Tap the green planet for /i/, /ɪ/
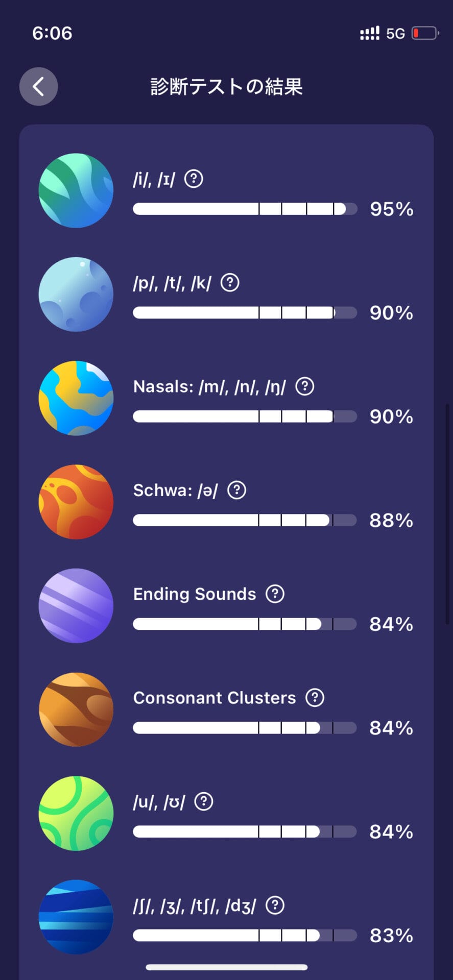This screenshot has width=453, height=980. 76,190
